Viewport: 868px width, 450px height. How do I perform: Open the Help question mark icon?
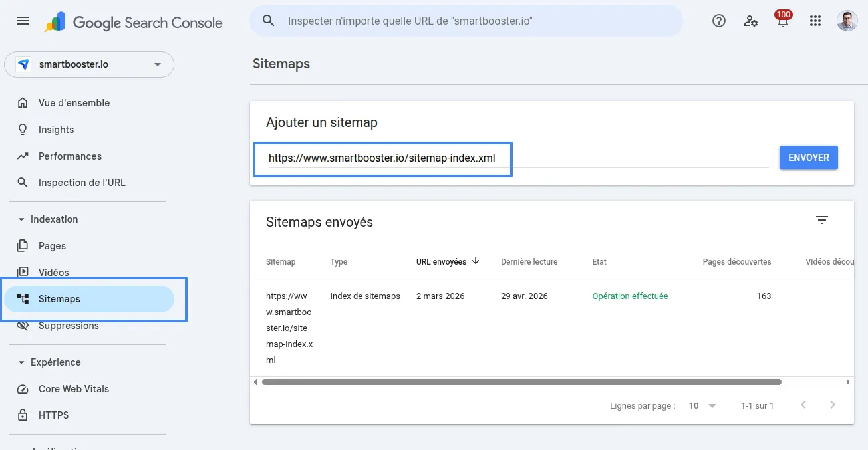click(718, 21)
